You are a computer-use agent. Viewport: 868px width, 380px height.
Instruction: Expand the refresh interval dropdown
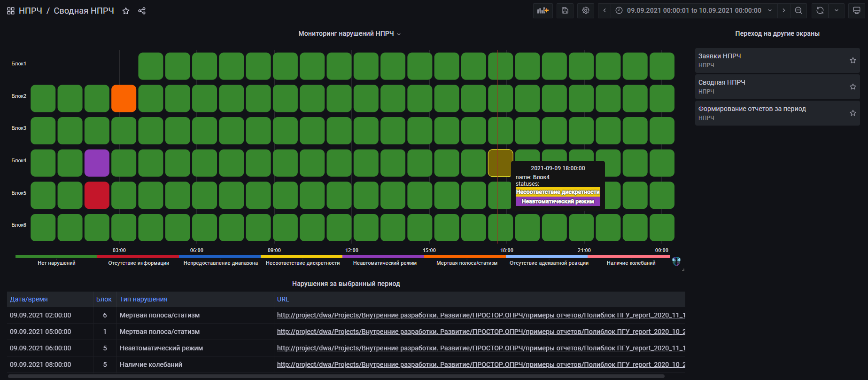tap(837, 10)
